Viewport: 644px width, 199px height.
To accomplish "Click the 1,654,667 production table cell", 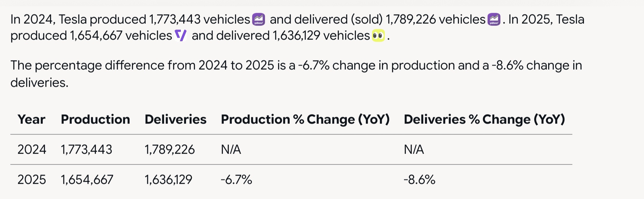I will (87, 180).
